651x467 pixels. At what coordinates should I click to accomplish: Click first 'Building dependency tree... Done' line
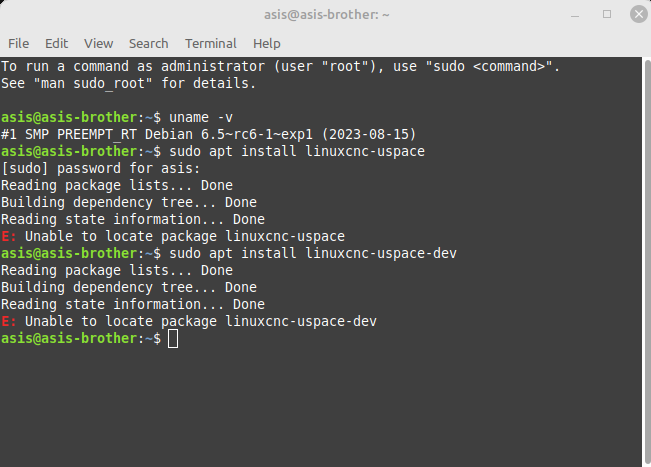129,203
